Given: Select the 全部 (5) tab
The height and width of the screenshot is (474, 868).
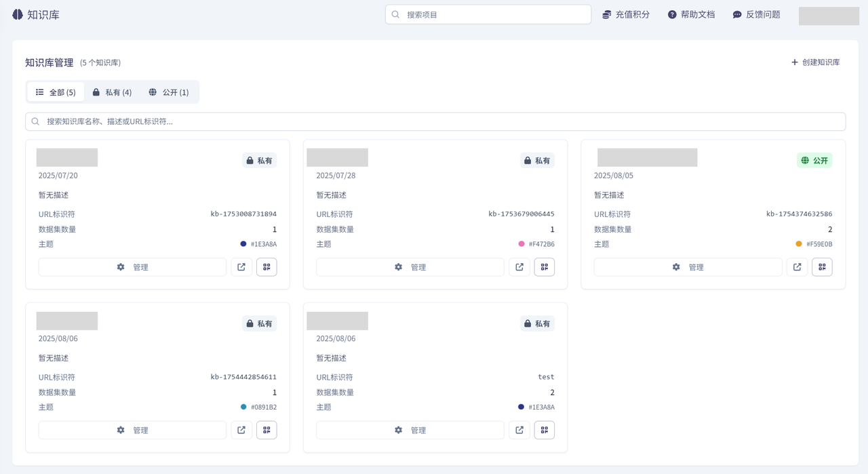Looking at the screenshot, I should (x=57, y=92).
